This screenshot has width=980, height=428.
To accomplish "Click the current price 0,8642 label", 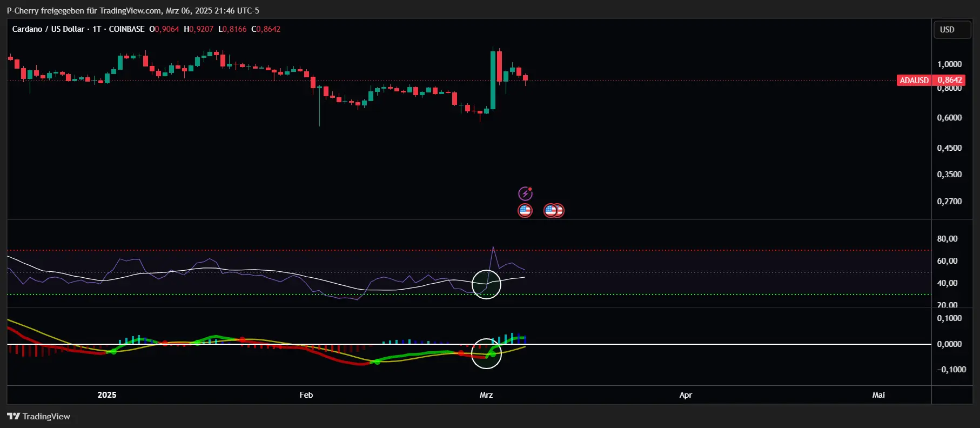I will pos(950,80).
